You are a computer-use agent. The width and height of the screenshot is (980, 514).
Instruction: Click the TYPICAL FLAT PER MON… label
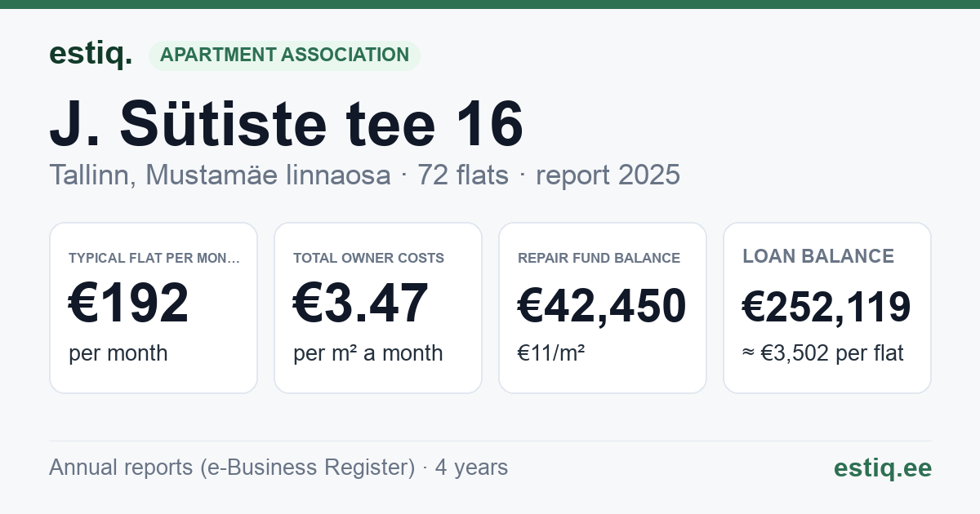(x=154, y=258)
